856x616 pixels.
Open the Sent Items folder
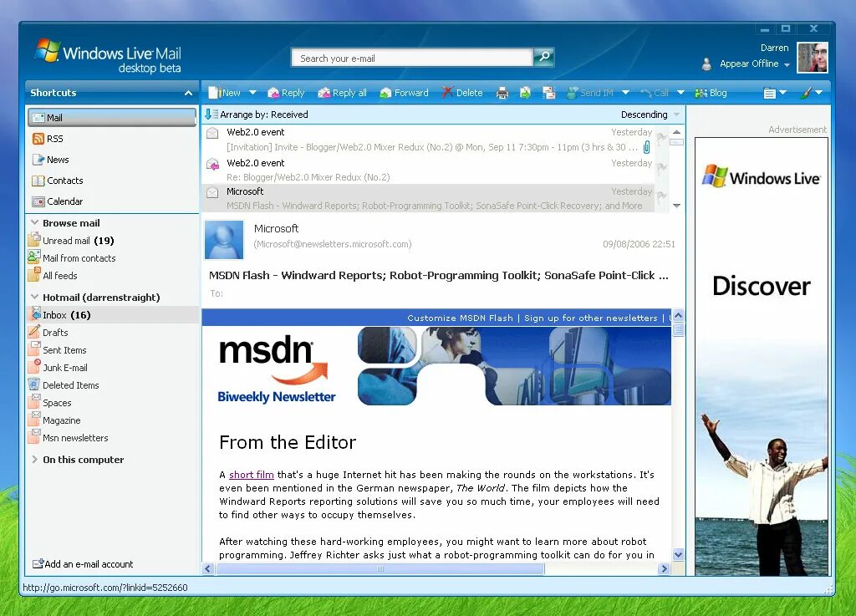click(58, 349)
